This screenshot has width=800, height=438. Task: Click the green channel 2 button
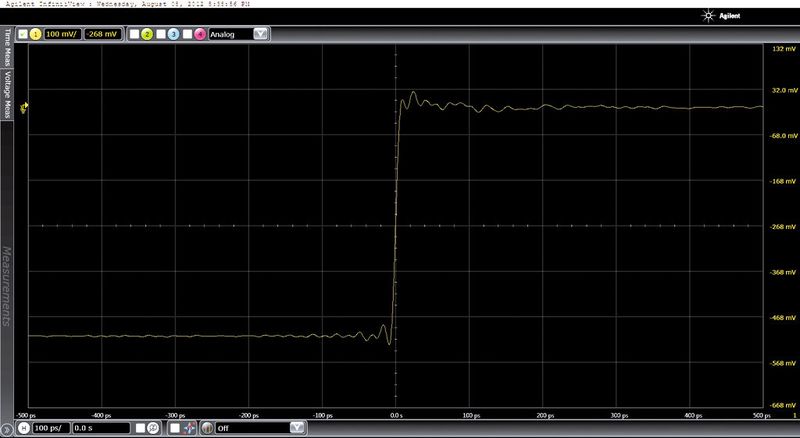click(147, 34)
